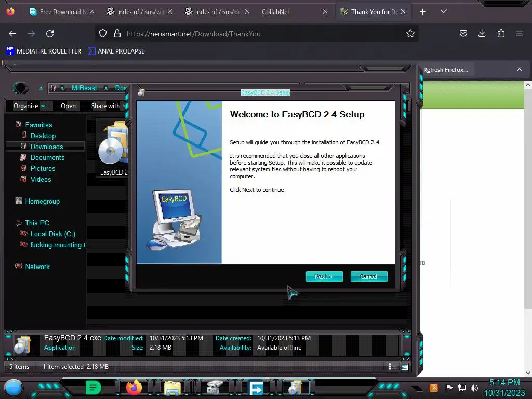Select Downloads in Explorer sidebar
The image size is (532, 399).
tap(46, 147)
